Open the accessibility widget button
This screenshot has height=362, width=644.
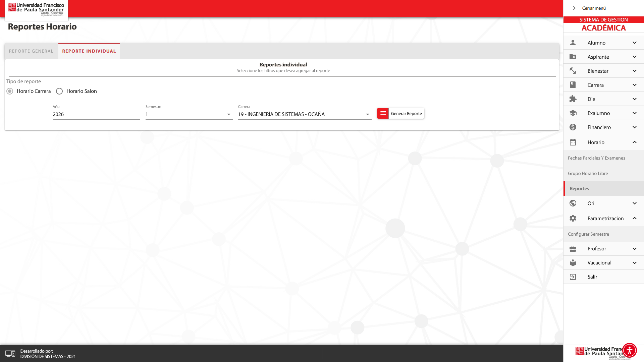[x=629, y=350]
